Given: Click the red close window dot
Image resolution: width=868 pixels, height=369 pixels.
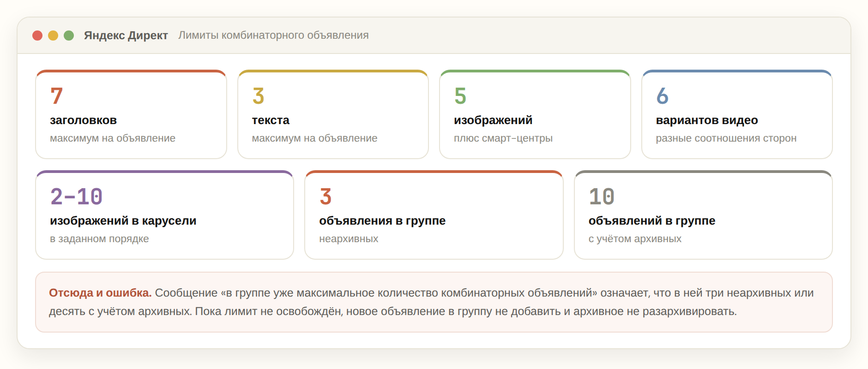Looking at the screenshot, I should click(37, 36).
